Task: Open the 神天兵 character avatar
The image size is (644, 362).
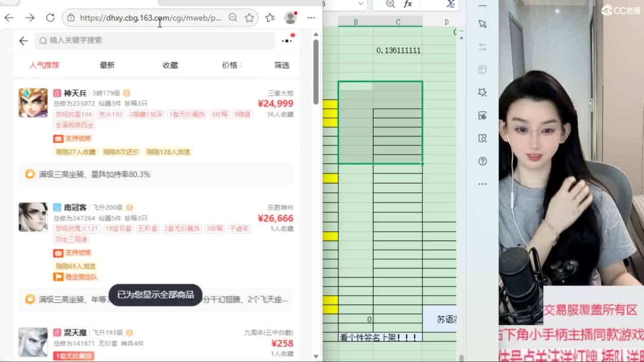Action: point(33,103)
